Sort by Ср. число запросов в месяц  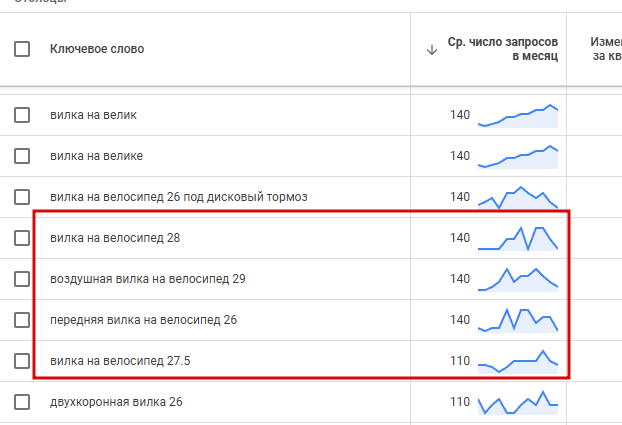tap(503, 49)
